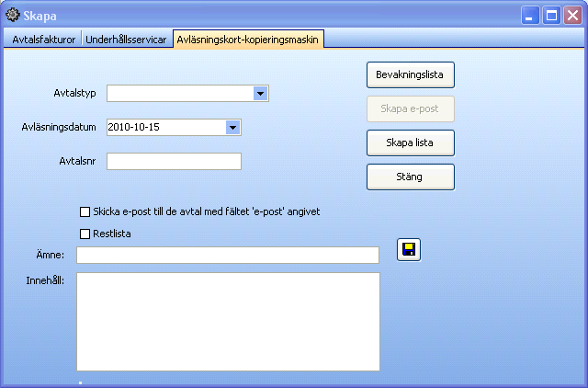Click the gear application icon in title bar
Viewport: 588px width, 388px height.
click(x=13, y=15)
